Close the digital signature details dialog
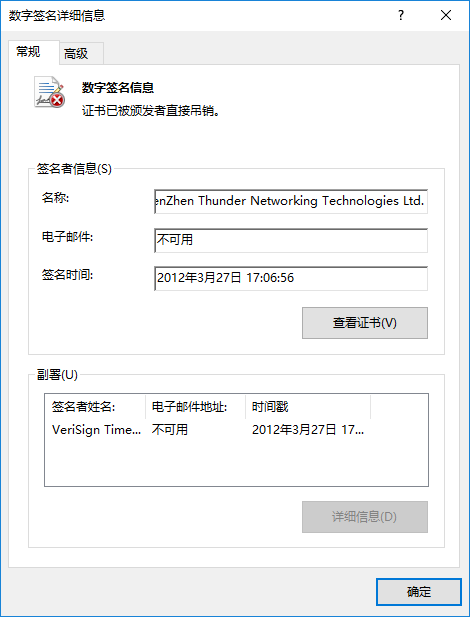 (x=446, y=15)
